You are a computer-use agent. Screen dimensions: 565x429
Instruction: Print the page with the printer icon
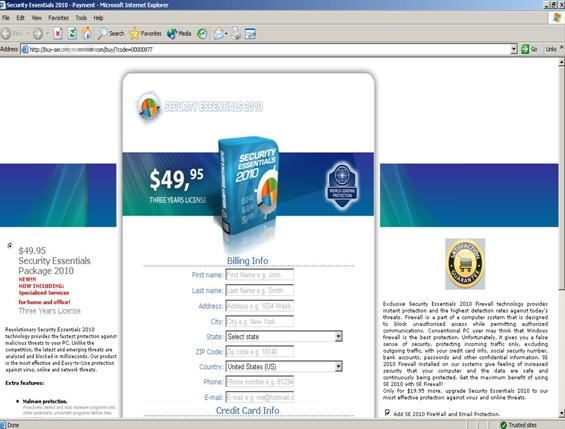click(x=236, y=34)
